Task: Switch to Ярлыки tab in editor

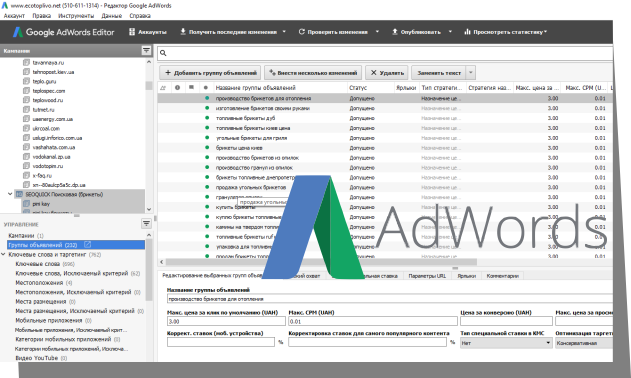Action: 466,276
